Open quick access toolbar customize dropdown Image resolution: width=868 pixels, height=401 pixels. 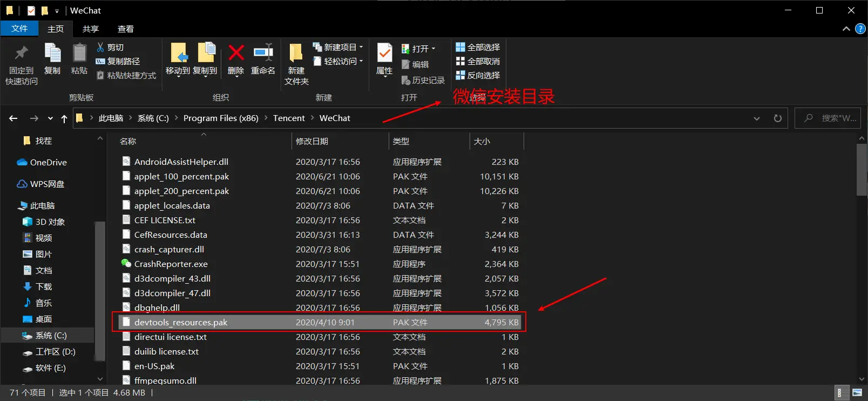pyautogui.click(x=57, y=11)
